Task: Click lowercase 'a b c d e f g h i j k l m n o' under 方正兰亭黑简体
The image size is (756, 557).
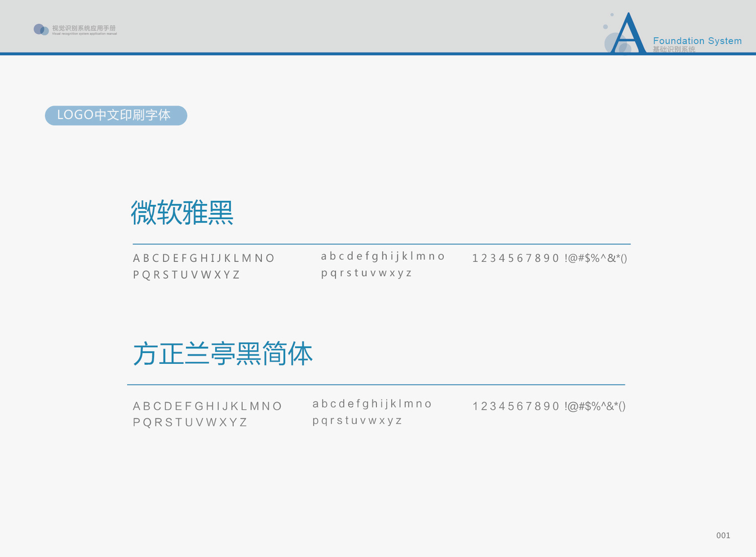Action: coord(372,404)
